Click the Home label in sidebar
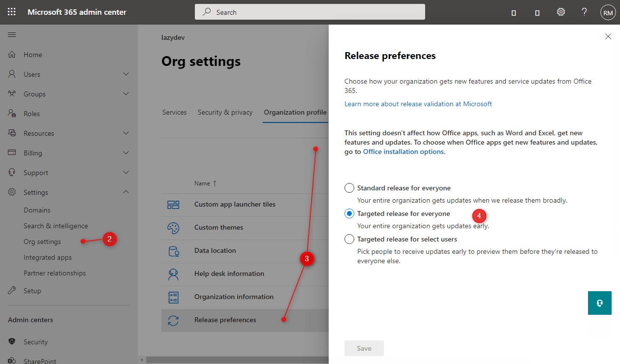The image size is (620, 364). (x=33, y=55)
